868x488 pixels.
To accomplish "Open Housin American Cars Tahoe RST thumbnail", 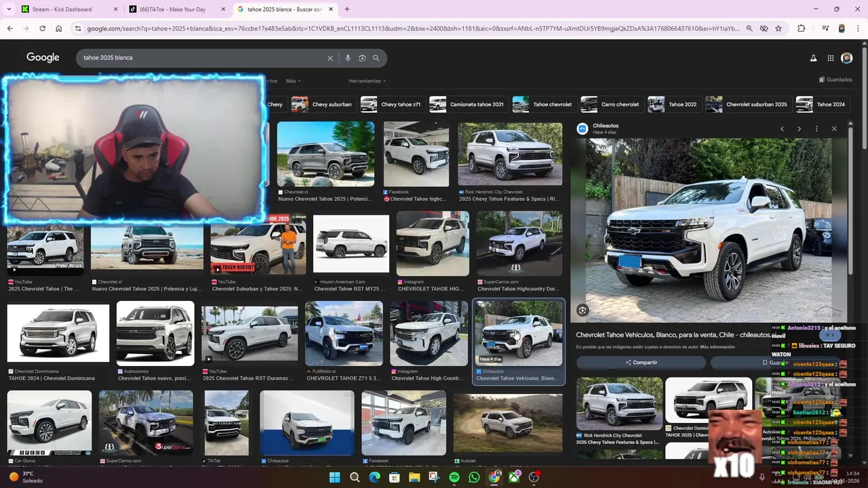I will pos(351,244).
